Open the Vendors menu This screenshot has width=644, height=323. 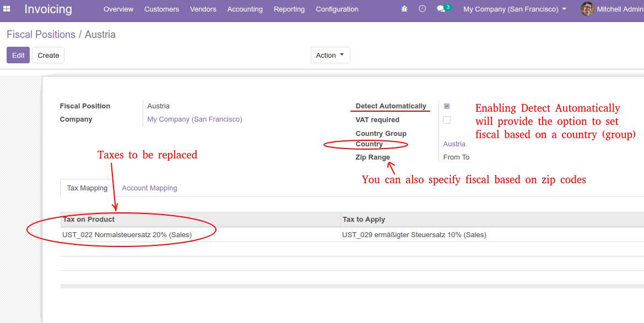click(x=203, y=9)
